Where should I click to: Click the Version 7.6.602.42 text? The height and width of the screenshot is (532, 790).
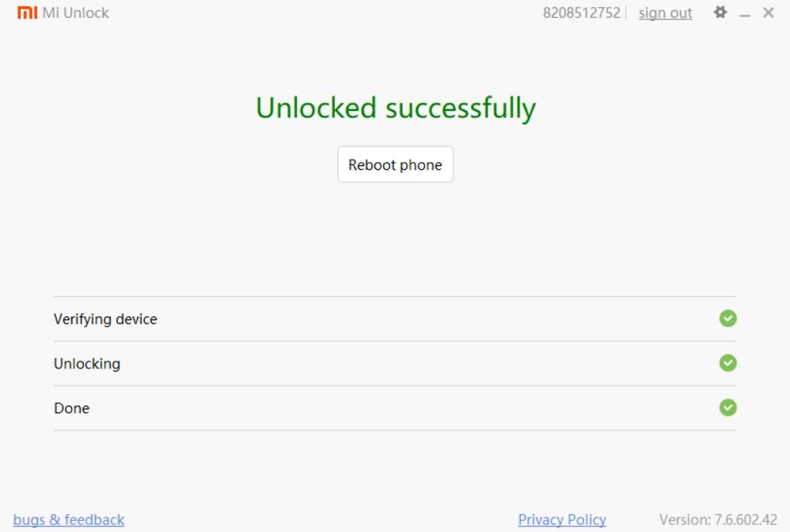click(718, 520)
